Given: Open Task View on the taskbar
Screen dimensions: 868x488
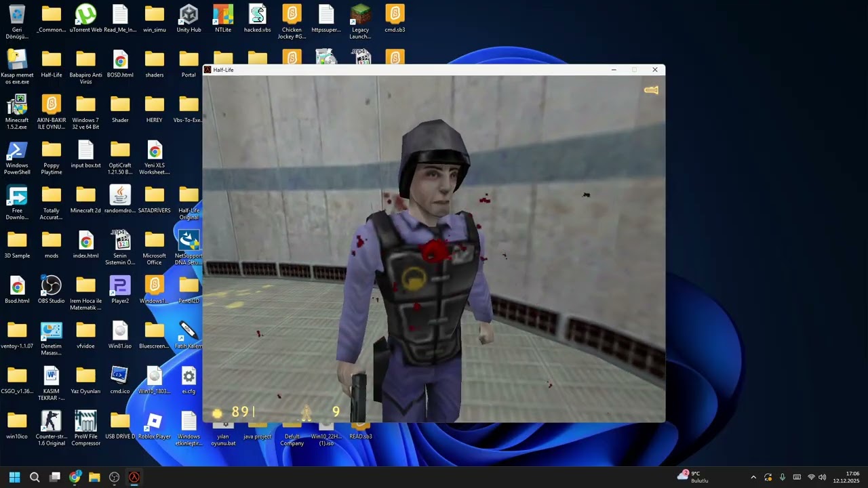Looking at the screenshot, I should point(55,477).
